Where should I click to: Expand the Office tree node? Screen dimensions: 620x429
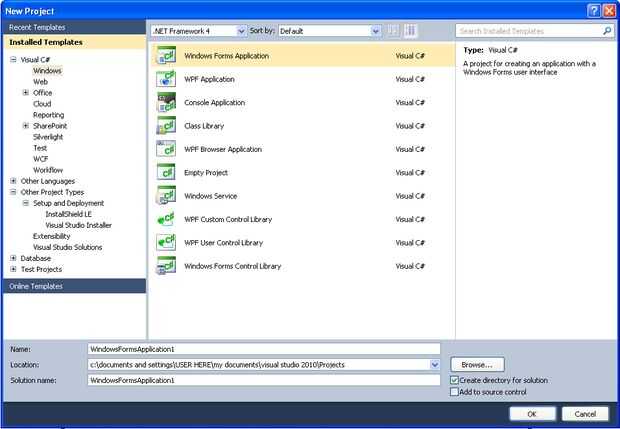[x=26, y=93]
